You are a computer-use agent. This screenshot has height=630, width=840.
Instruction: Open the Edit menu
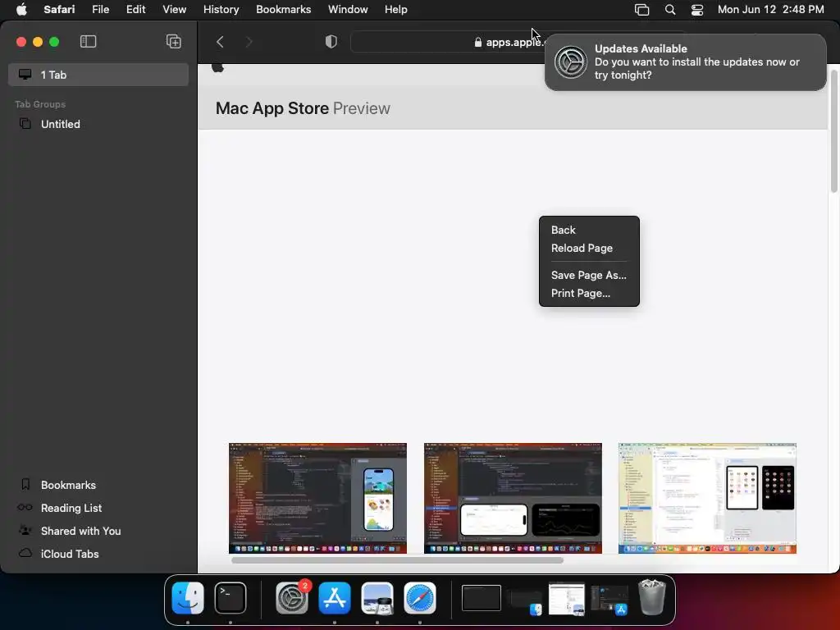pyautogui.click(x=135, y=9)
